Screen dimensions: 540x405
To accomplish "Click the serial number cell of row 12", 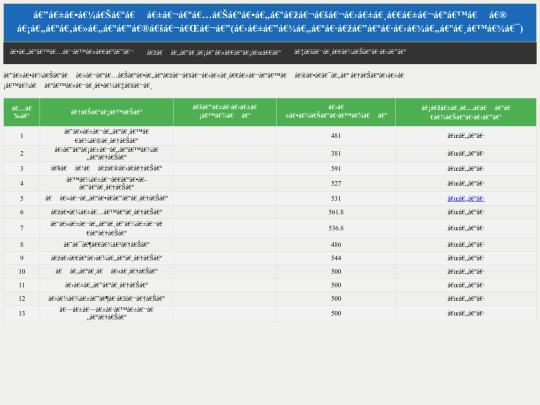I will point(22,298).
